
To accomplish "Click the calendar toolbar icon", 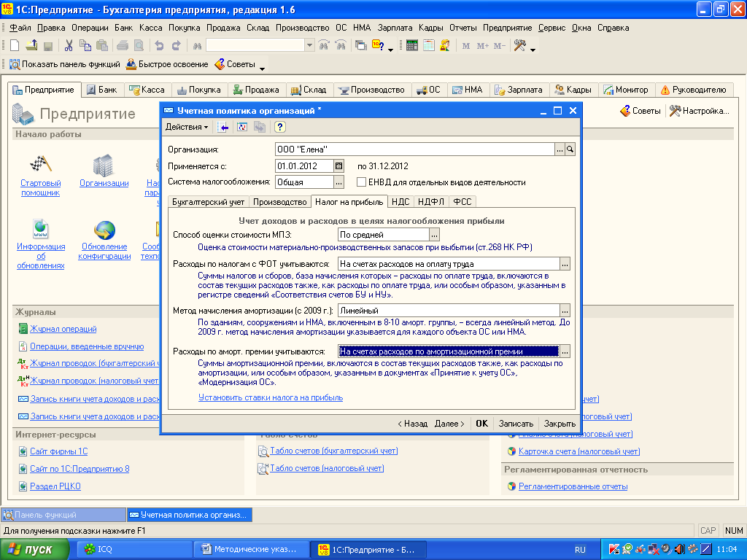I will (x=429, y=46).
